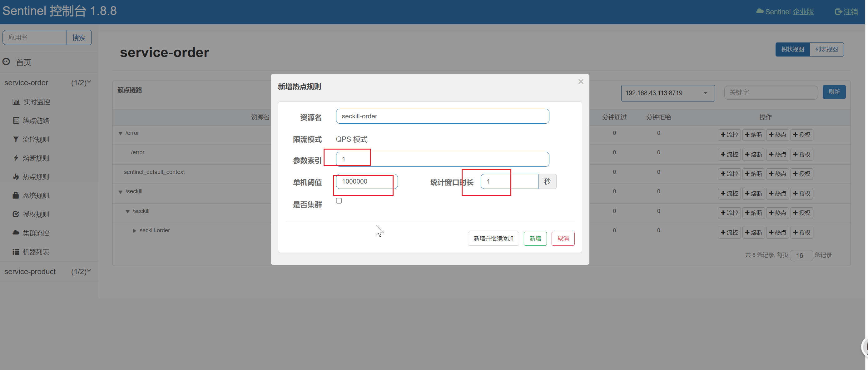Click the system rules lock icon
Viewport: 868px width, 370px height.
16,195
